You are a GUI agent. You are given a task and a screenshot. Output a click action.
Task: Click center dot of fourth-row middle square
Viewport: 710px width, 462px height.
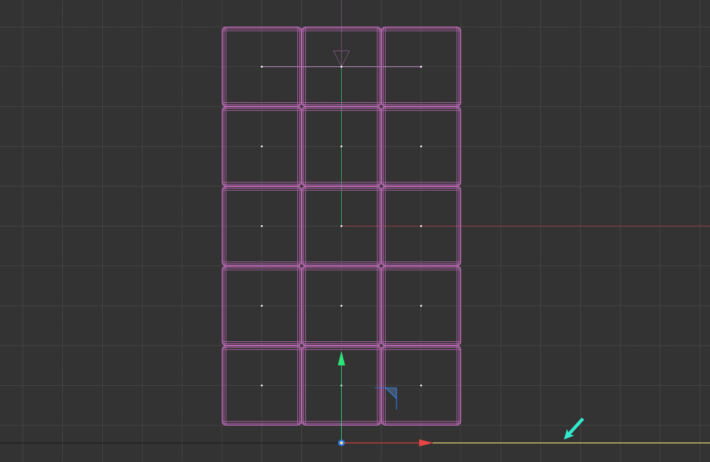341,305
